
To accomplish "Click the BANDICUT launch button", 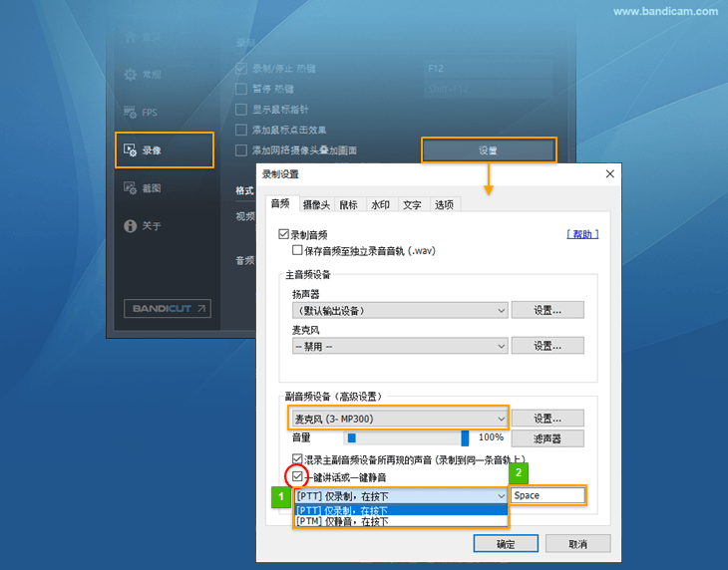I will (x=168, y=309).
